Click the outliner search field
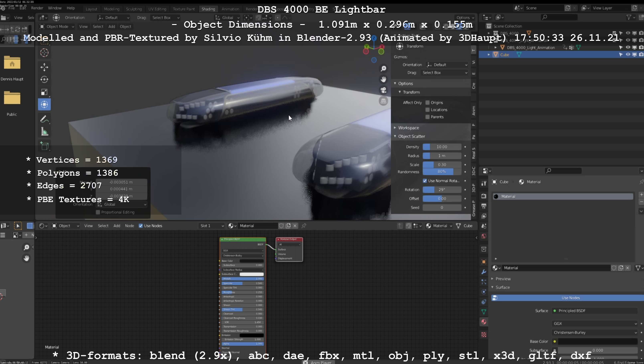Viewport: 644px width, 364px height. tap(559, 17)
